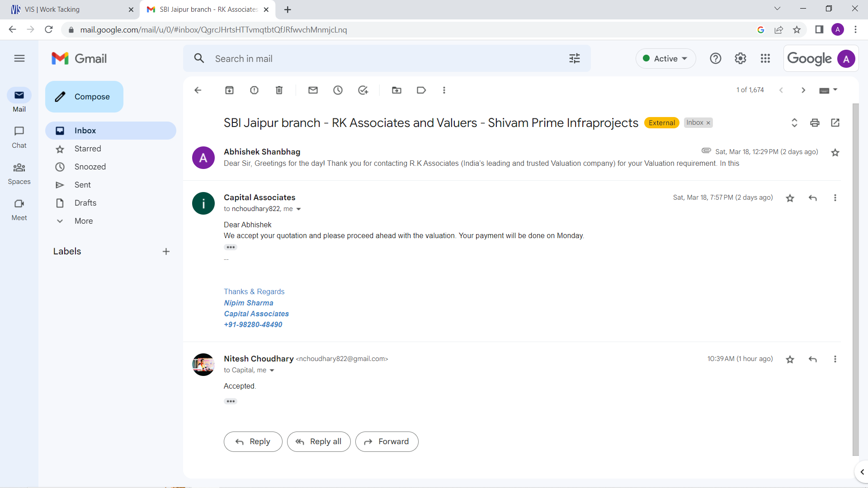Click the Forward button
Viewport: 868px width, 488px height.
point(387,441)
